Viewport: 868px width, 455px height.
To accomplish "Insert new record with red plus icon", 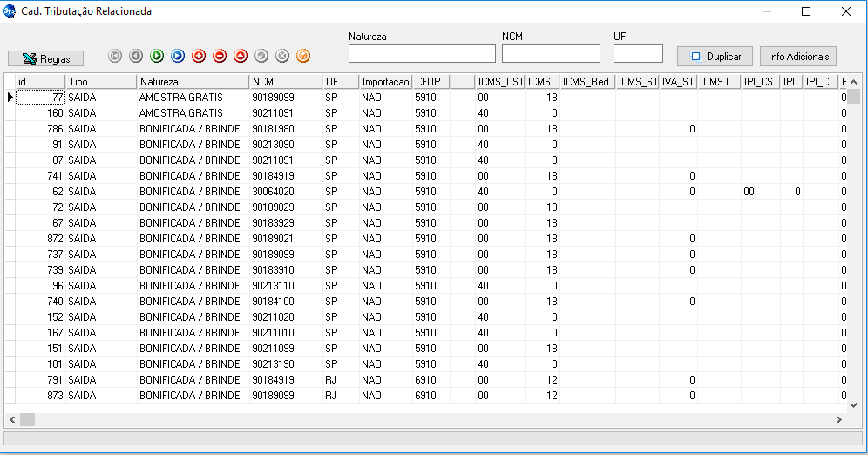I will coord(199,56).
